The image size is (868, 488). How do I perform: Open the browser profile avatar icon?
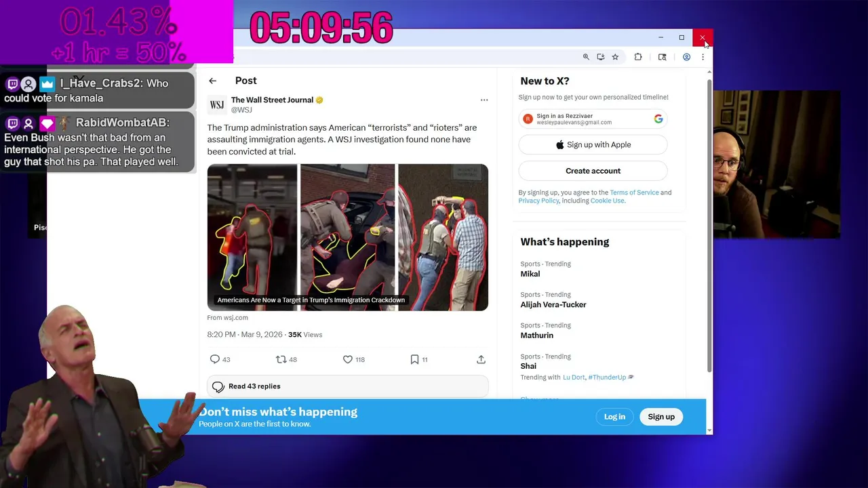[x=686, y=57]
